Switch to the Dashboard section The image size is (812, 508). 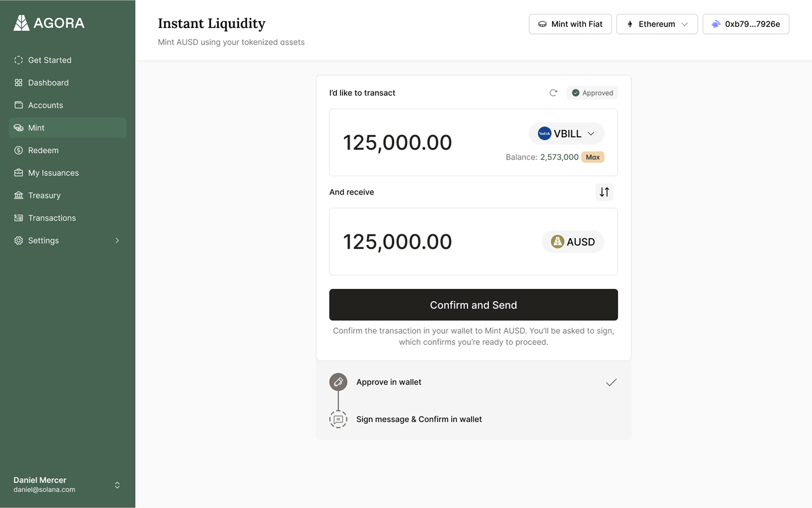tap(48, 82)
